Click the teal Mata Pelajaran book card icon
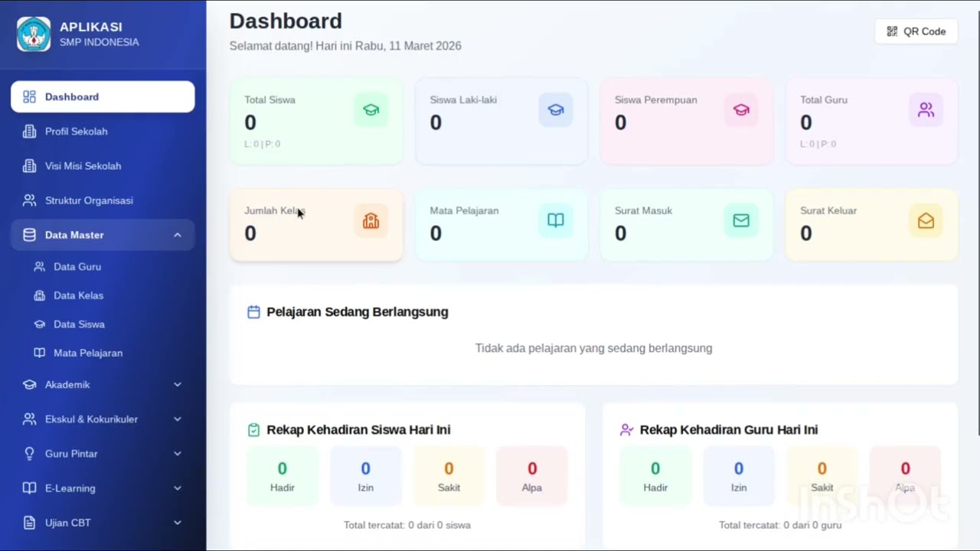The width and height of the screenshot is (980, 551). click(556, 220)
